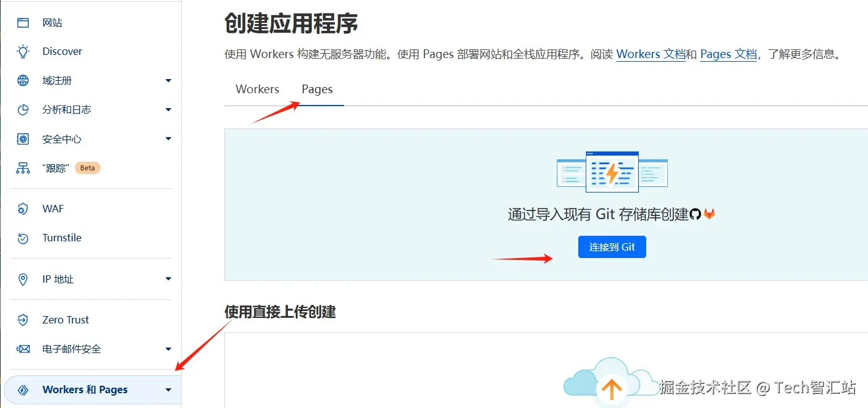The width and height of the screenshot is (868, 408).
Task: Click the Turnstile refresh-check icon
Action: point(23,238)
